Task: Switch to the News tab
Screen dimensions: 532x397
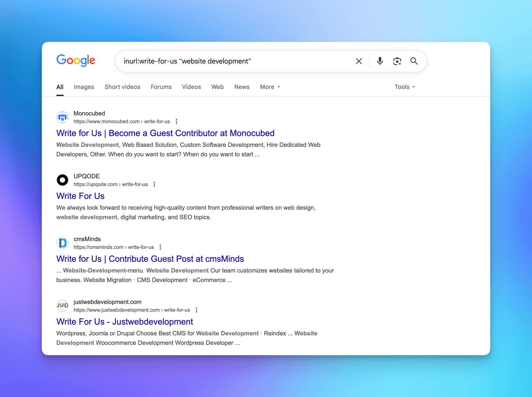Action: (242, 87)
